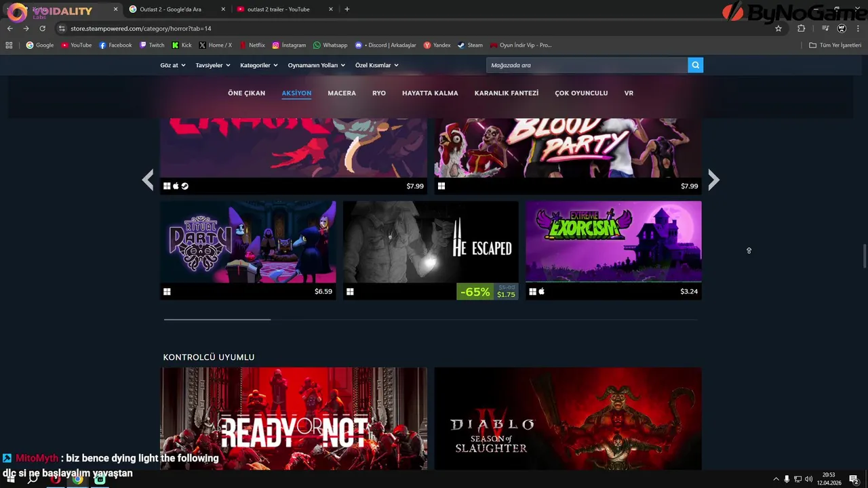Click Chrome icon in Windows taskbar
868x488 pixels.
pyautogui.click(x=77, y=479)
